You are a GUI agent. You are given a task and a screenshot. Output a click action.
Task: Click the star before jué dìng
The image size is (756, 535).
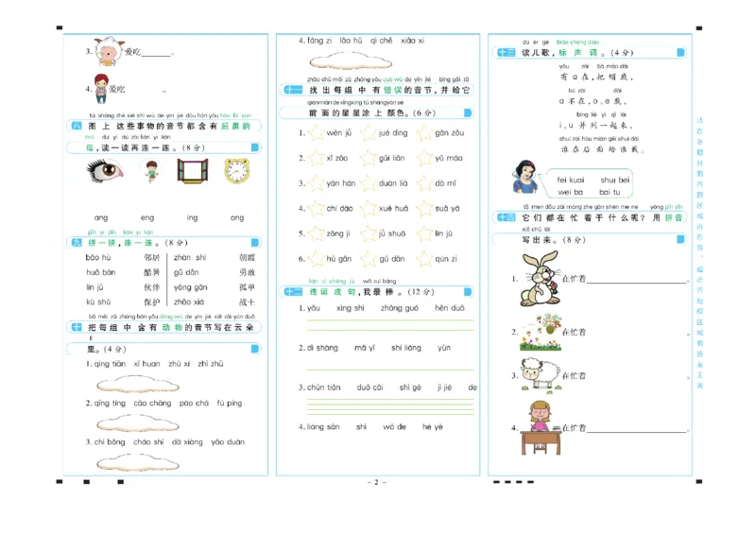click(x=368, y=132)
